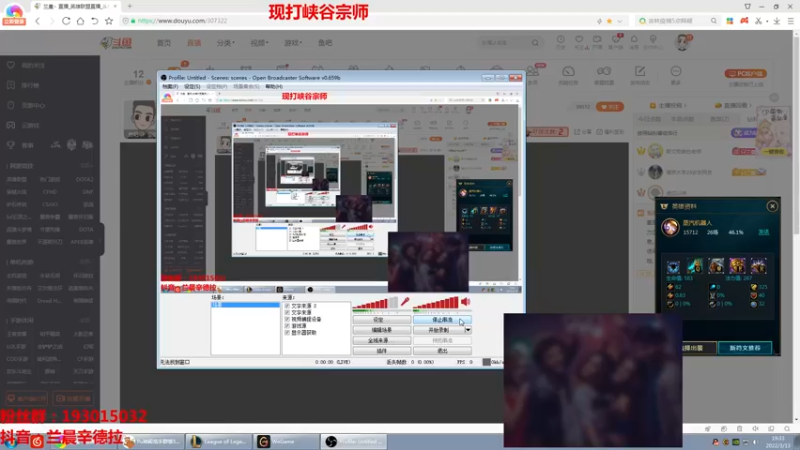This screenshot has width=800, height=450.
Task: Click the browser download arrow icon
Action: pyautogui.click(x=777, y=21)
